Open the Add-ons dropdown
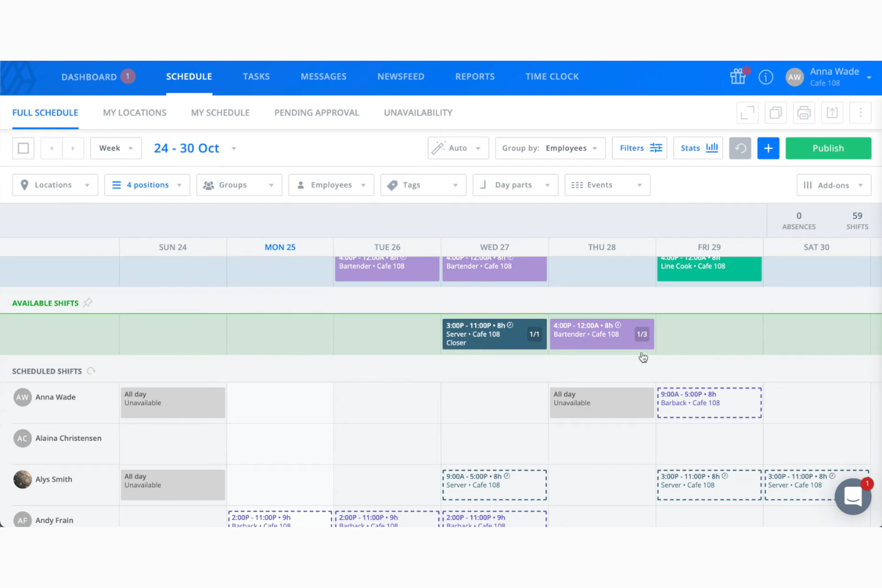The image size is (882, 588). coord(834,185)
